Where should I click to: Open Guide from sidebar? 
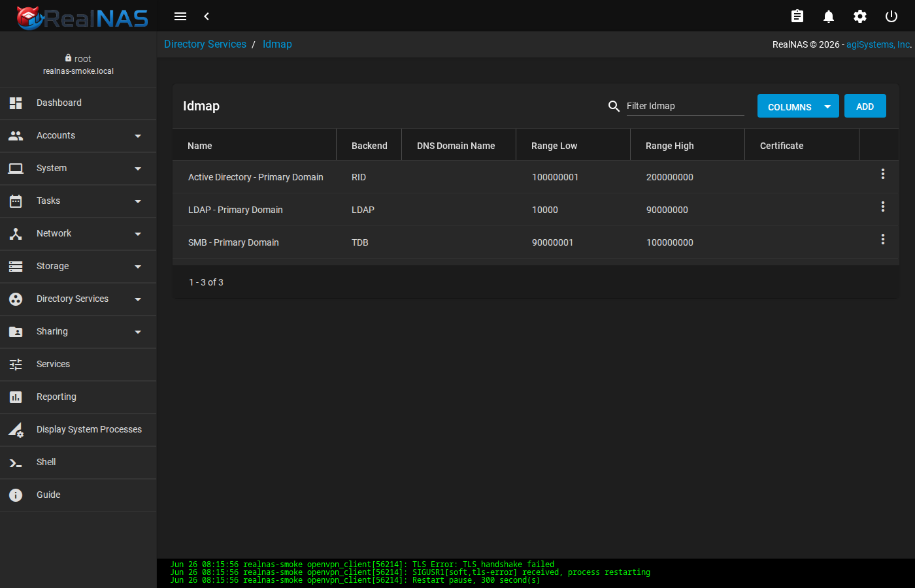pos(78,495)
